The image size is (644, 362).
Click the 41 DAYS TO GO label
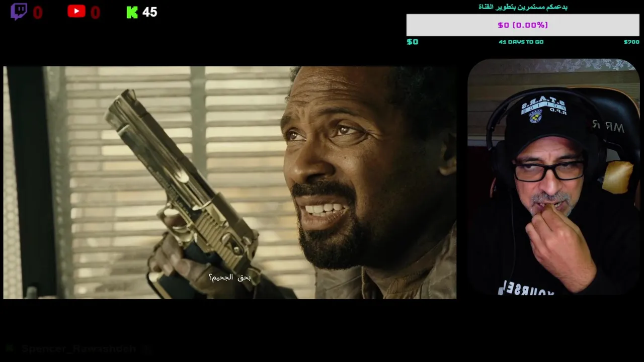pyautogui.click(x=521, y=42)
